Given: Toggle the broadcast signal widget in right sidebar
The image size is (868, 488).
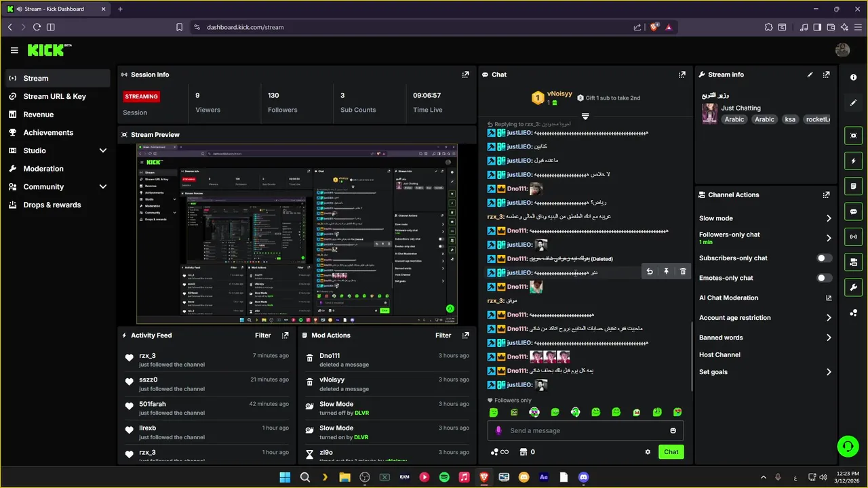Looking at the screenshot, I should (x=854, y=237).
